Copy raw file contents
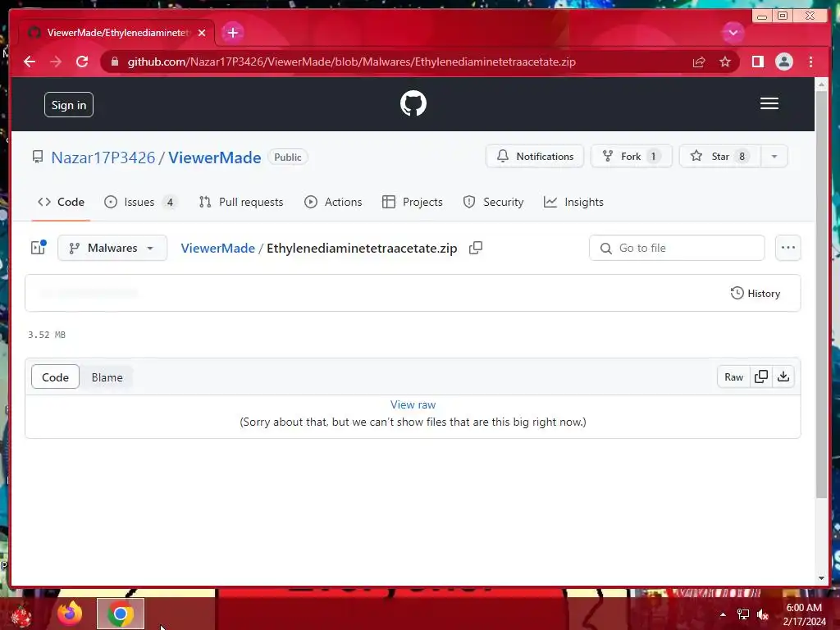840x630 pixels. (760, 377)
